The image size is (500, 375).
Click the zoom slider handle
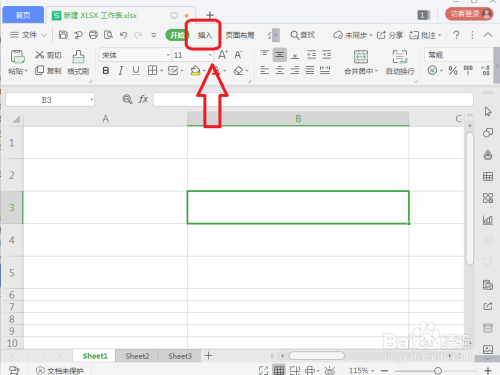click(x=438, y=370)
